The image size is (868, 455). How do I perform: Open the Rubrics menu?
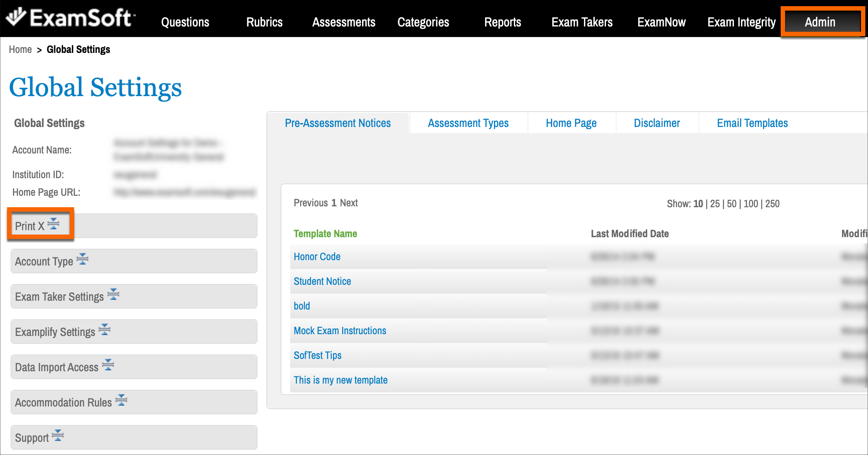264,22
